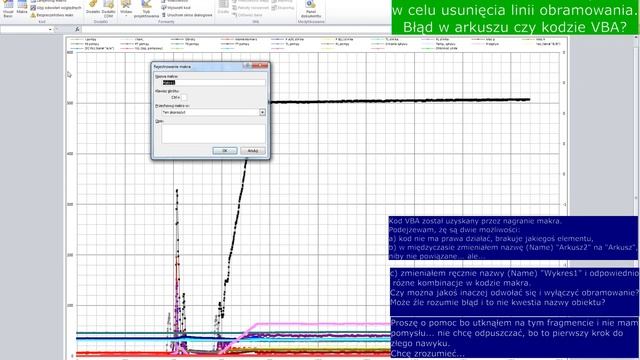Image resolution: width=640 pixels, height=360 pixels.
Task: Click the macro description text area
Action: 213,134
